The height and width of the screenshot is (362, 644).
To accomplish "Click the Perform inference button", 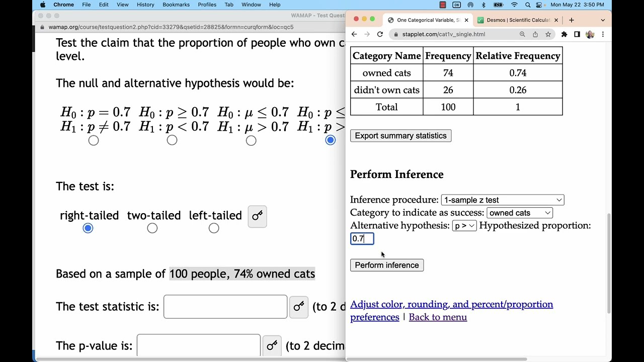I will (x=386, y=265).
